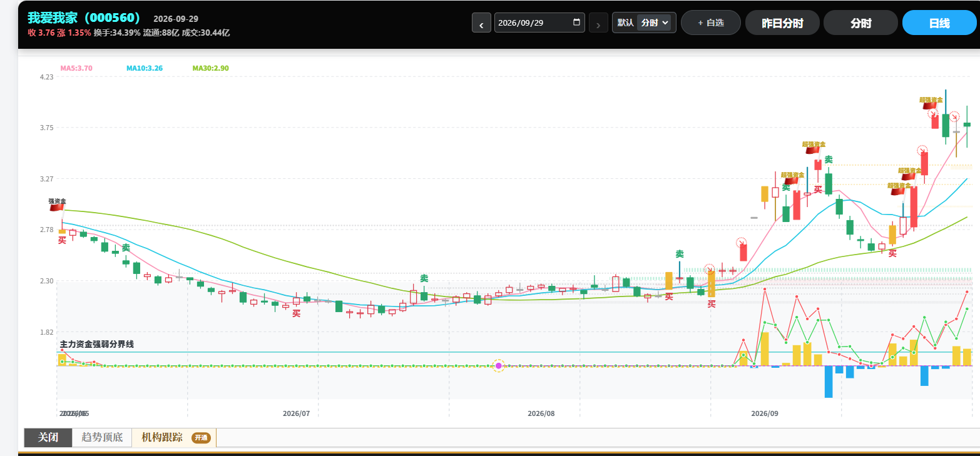This screenshot has width=980, height=456.
Task: Click the volume text 成交:30.44亿
Action: click(x=206, y=33)
